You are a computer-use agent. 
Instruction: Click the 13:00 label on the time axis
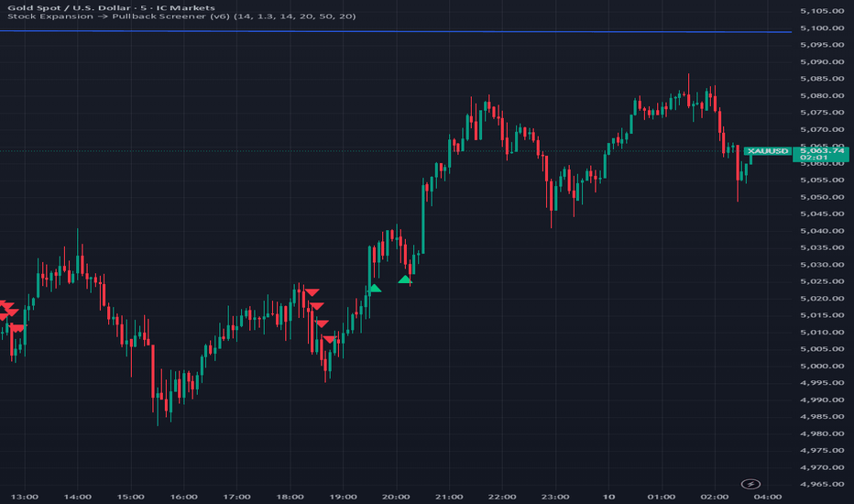pyautogui.click(x=26, y=497)
